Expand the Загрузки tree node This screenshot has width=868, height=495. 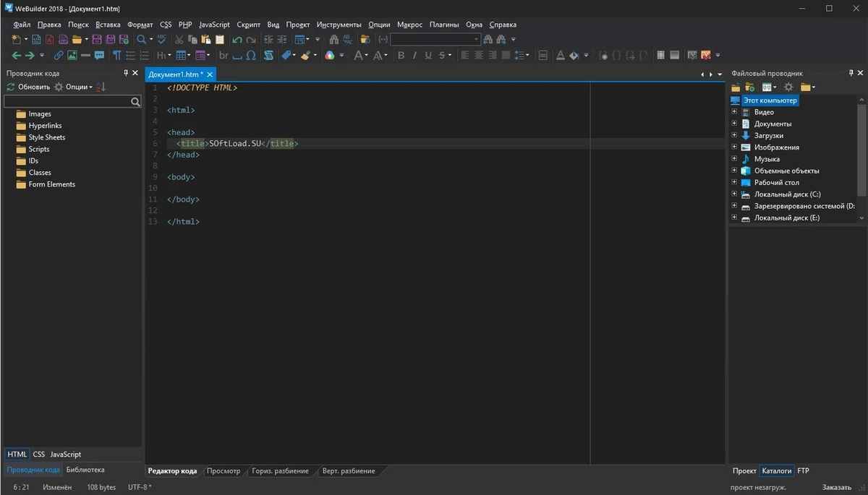pos(734,135)
